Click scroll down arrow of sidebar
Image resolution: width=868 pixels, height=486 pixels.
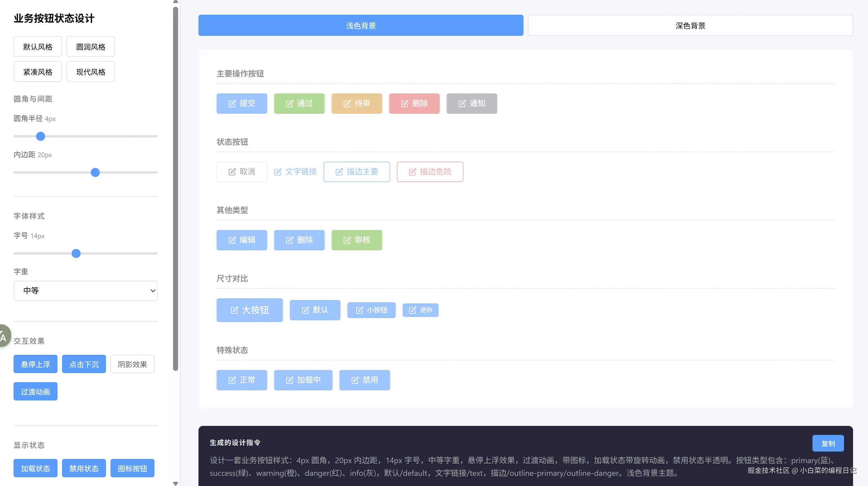pos(176,483)
